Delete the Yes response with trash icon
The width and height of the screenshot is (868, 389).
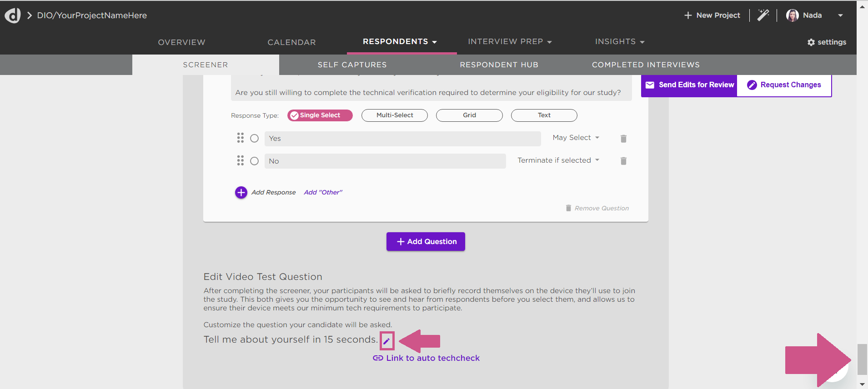pos(623,139)
